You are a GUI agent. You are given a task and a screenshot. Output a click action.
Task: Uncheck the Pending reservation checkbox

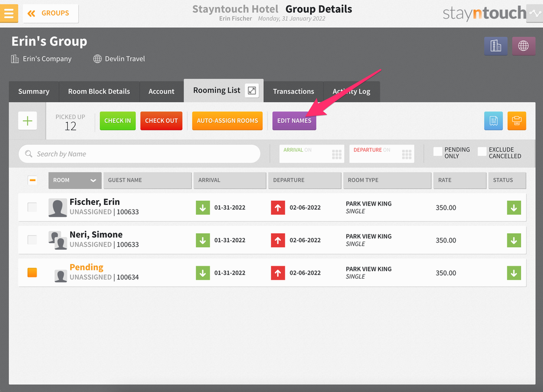[x=32, y=273]
